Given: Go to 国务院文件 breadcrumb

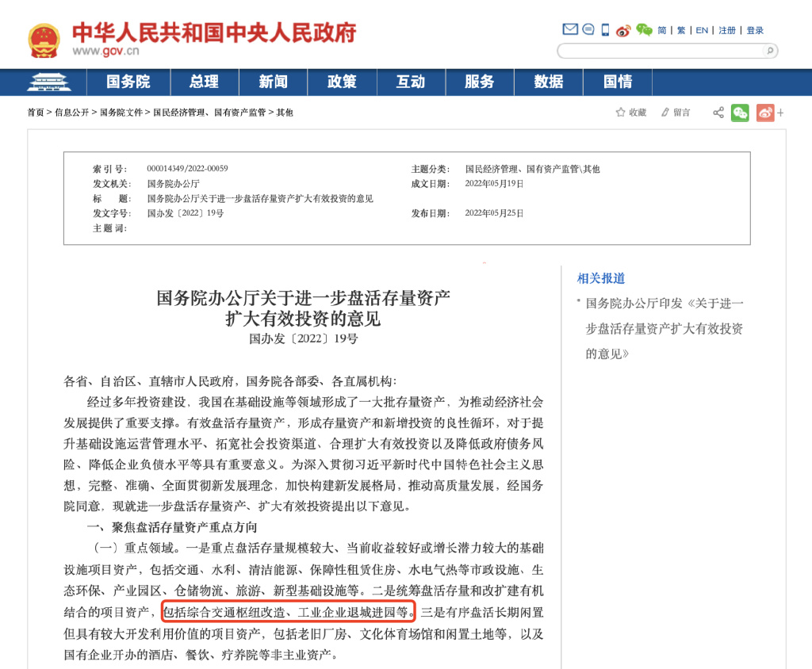Looking at the screenshot, I should [x=121, y=113].
